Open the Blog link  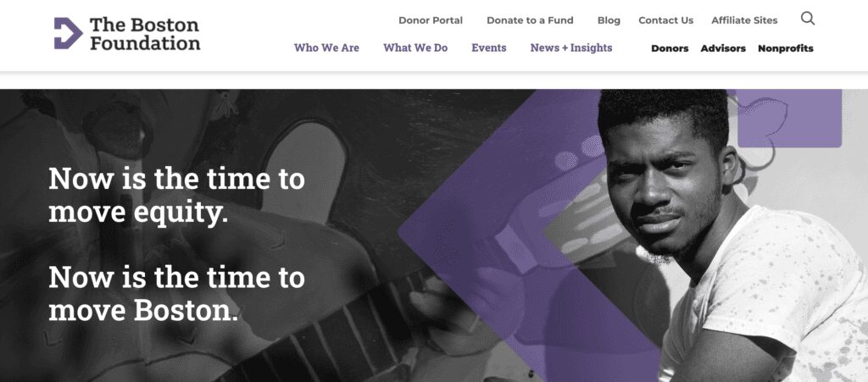pos(609,20)
